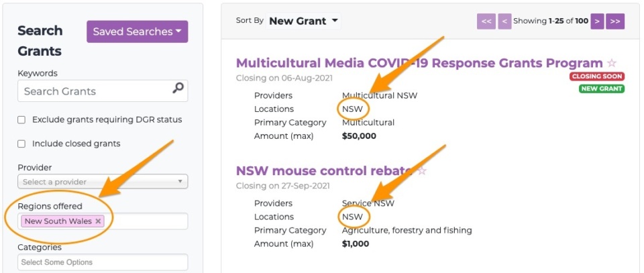Click the New Grant green badge

coord(602,89)
